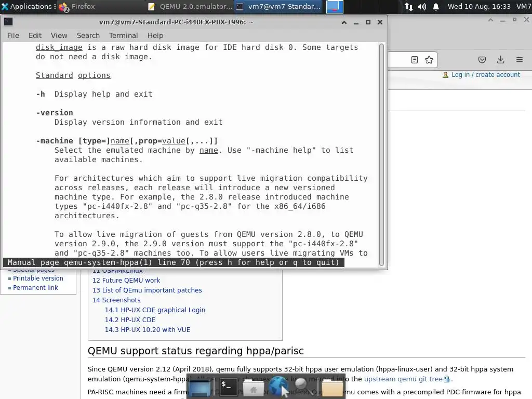Click the -version option text
Image resolution: width=532 pixels, height=399 pixels.
[54, 113]
